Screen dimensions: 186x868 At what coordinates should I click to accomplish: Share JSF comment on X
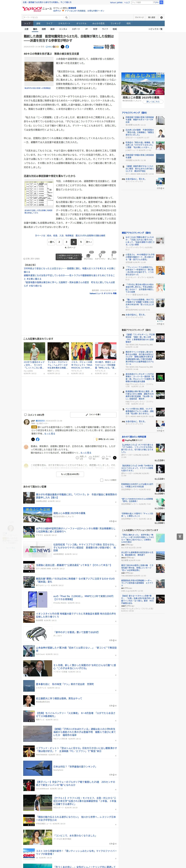pos(33,439)
